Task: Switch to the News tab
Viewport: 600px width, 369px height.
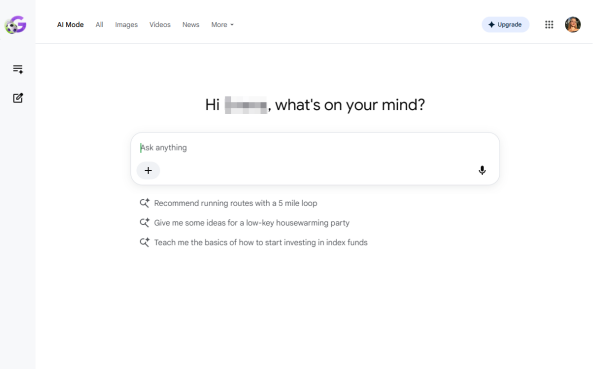Action: [x=191, y=24]
